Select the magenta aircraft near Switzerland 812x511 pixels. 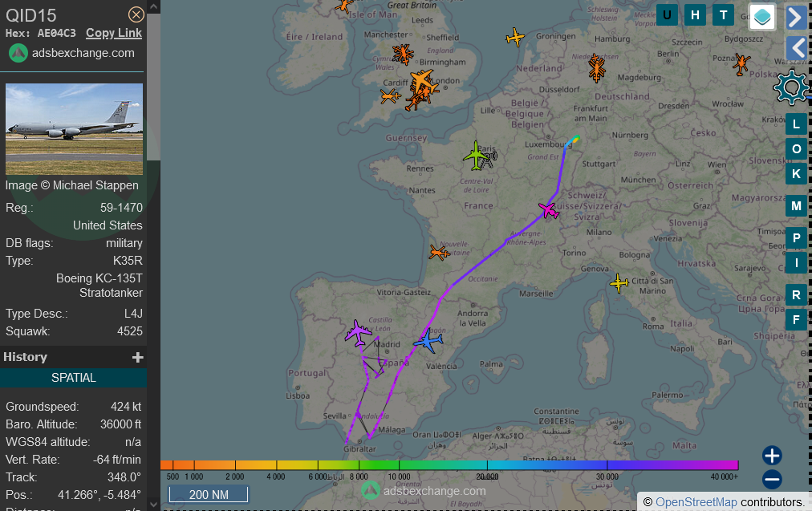click(x=548, y=210)
